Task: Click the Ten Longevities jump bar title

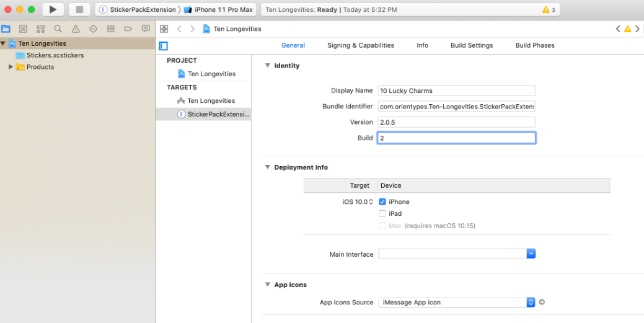Action: 237,29
